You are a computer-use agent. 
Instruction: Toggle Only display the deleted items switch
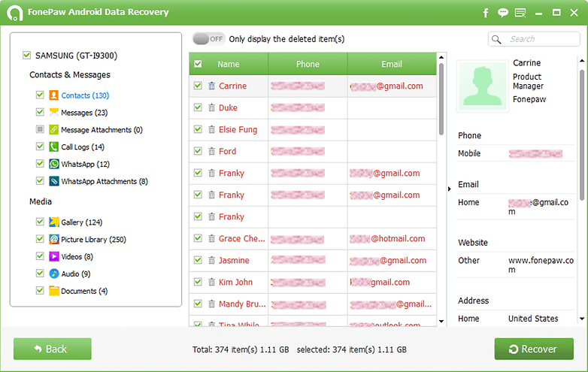[x=209, y=39]
